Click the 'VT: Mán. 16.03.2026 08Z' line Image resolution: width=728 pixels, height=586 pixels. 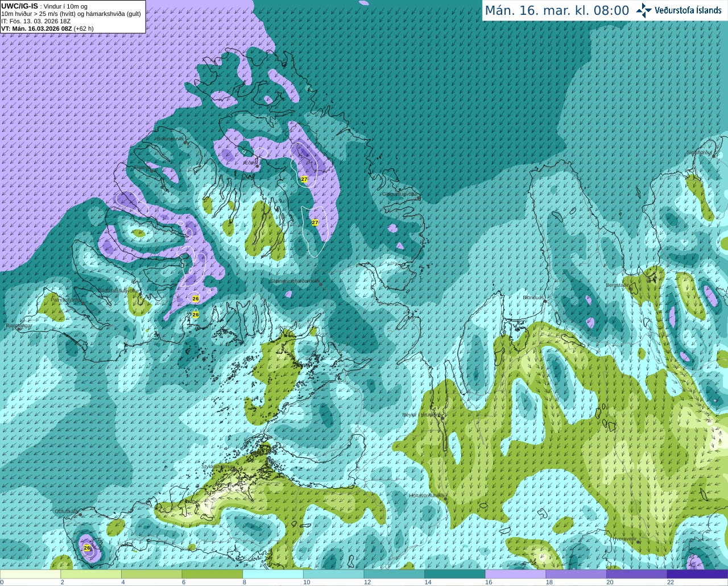tap(48, 28)
